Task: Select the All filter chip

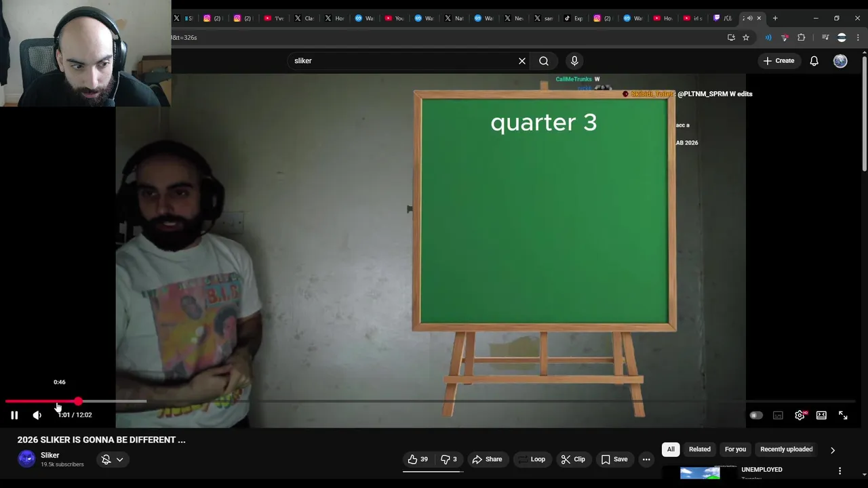Action: tap(671, 449)
